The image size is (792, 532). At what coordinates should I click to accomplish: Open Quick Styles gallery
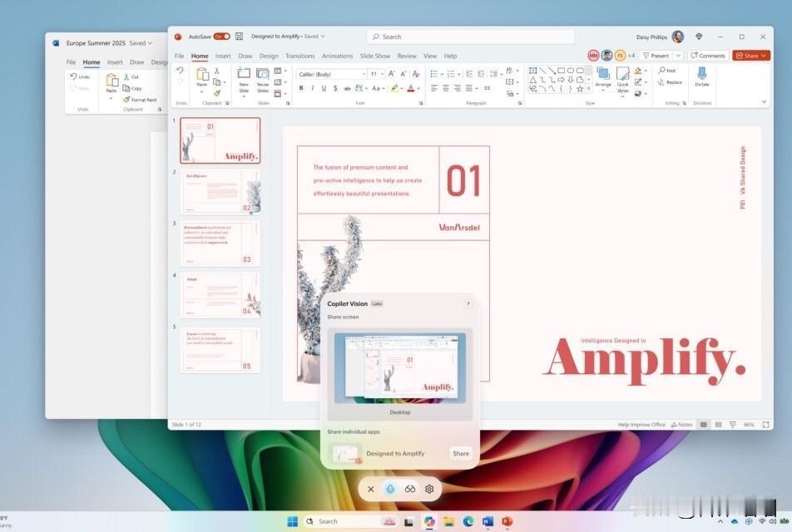(623, 79)
